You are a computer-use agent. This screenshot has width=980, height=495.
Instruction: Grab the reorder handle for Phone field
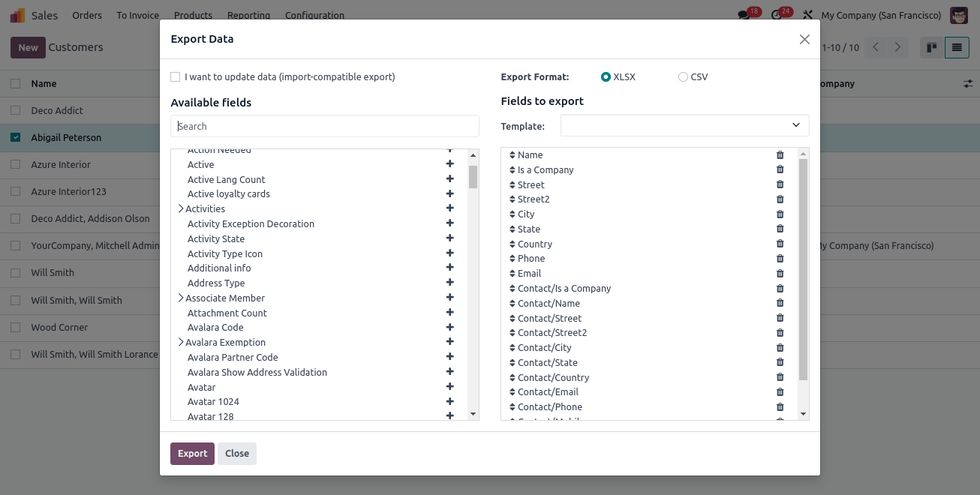pyautogui.click(x=513, y=258)
